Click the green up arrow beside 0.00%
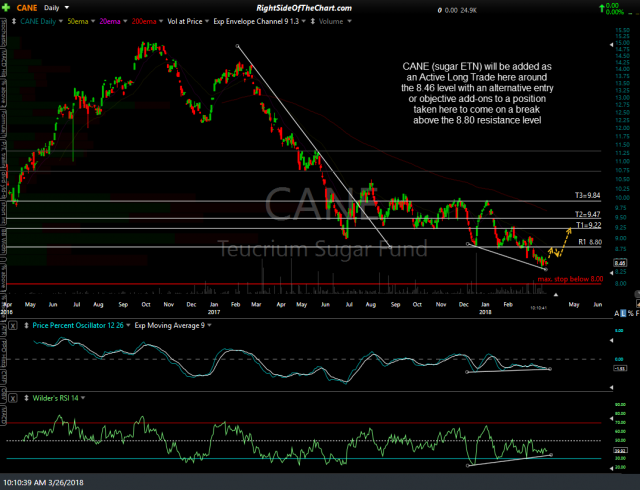640x490 pixels. point(602,7)
